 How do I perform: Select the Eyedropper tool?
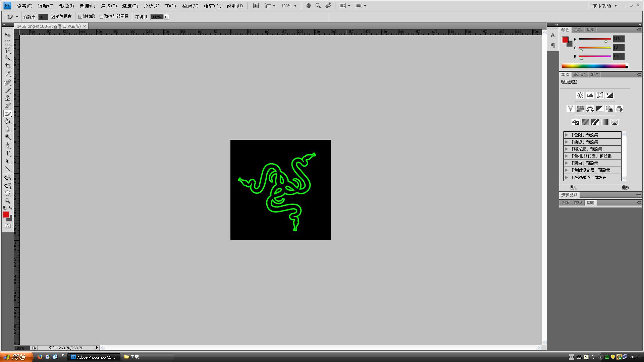point(8,74)
